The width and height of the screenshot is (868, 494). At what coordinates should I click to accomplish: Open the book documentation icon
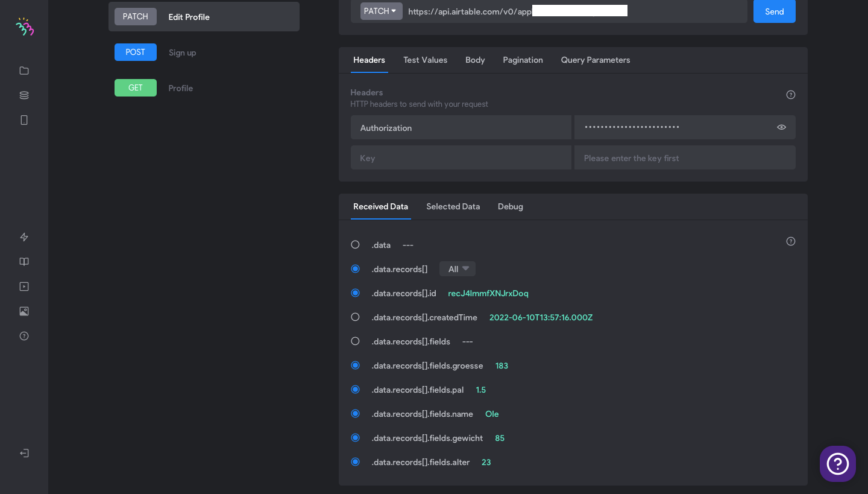click(24, 262)
